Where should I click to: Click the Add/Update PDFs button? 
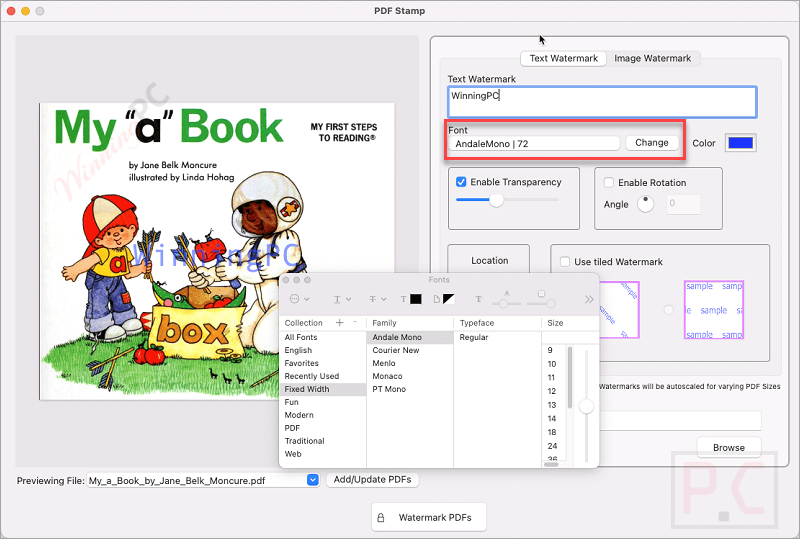pyautogui.click(x=372, y=479)
